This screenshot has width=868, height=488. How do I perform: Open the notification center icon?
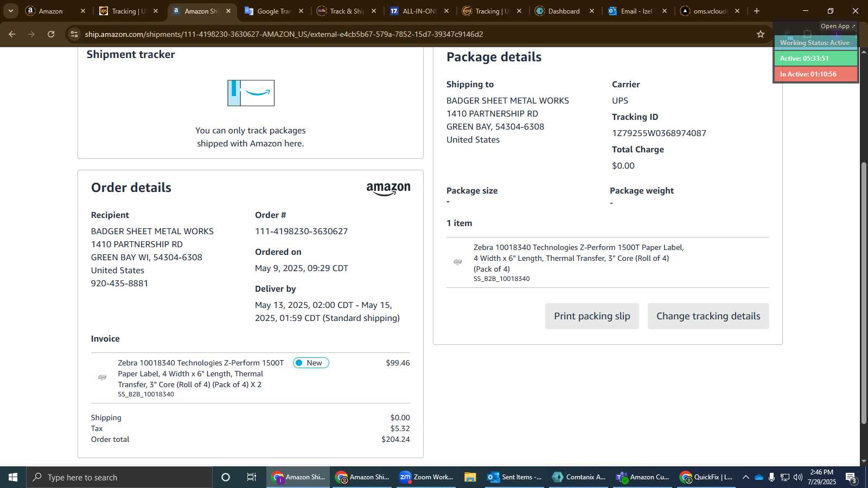[851, 478]
